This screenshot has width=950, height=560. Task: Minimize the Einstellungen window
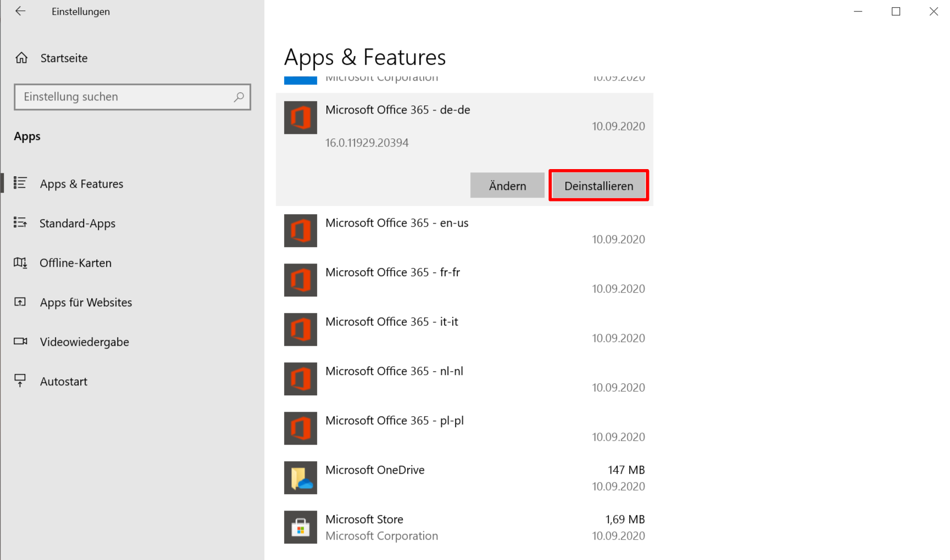tap(858, 12)
